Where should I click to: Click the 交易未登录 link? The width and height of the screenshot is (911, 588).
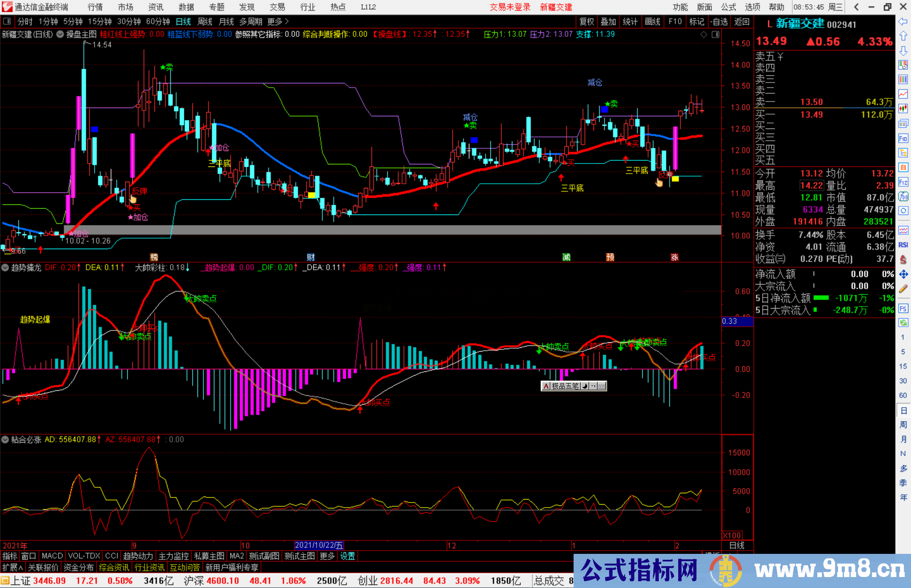[x=510, y=7]
